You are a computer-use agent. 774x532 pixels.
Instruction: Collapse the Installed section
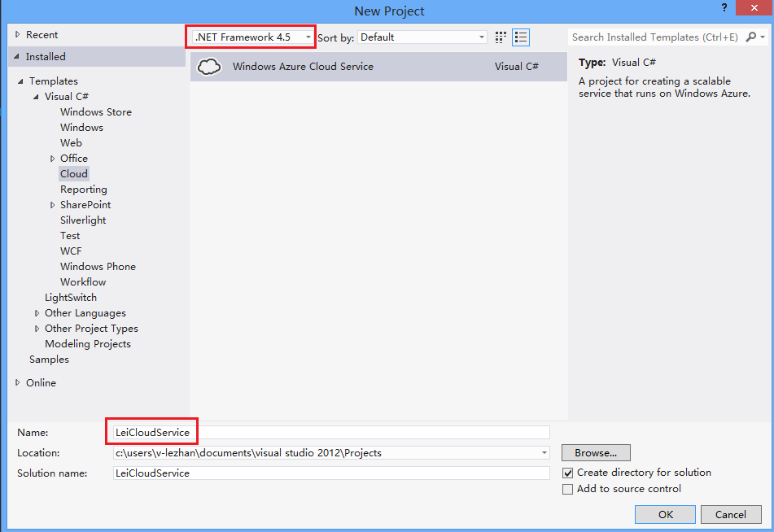pos(17,57)
